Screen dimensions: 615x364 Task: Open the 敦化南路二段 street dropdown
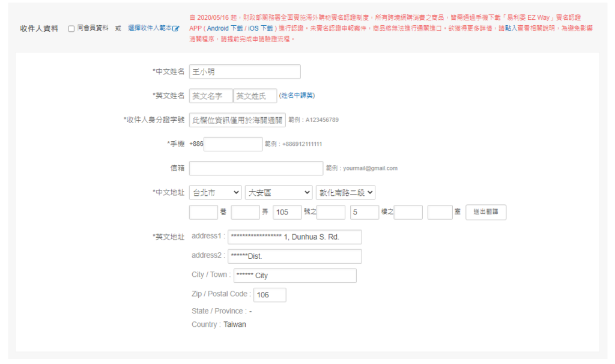point(345,192)
